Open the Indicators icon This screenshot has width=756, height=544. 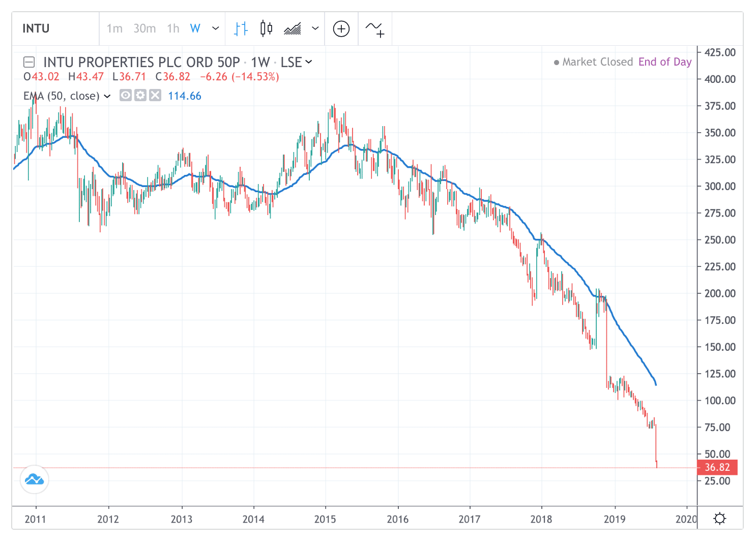click(x=375, y=29)
